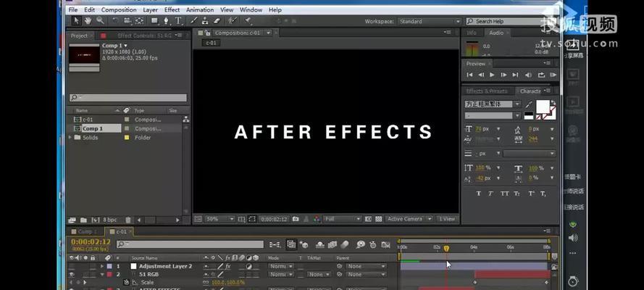Open the Layer menu

[151, 10]
